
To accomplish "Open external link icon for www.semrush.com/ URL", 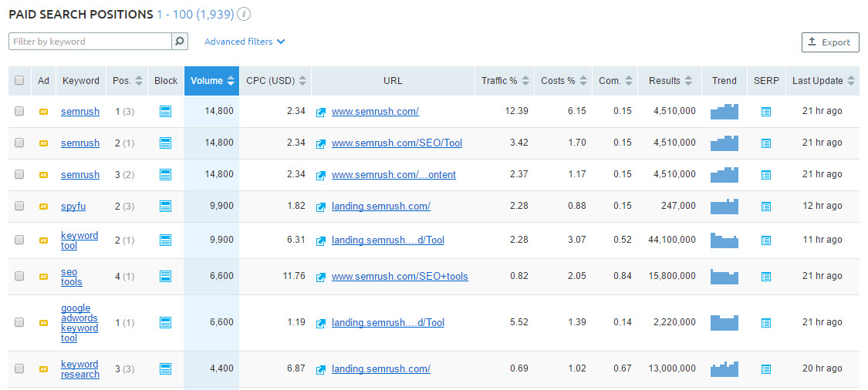I will (x=320, y=113).
